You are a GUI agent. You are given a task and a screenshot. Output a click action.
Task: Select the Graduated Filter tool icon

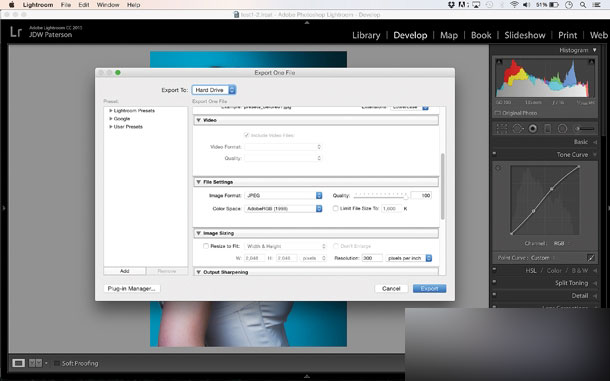pos(547,128)
